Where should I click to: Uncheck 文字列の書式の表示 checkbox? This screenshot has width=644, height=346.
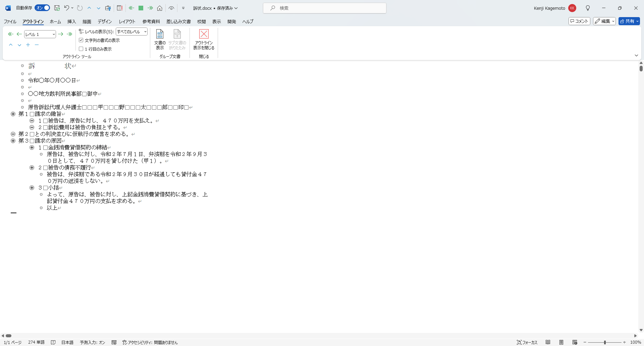point(81,40)
